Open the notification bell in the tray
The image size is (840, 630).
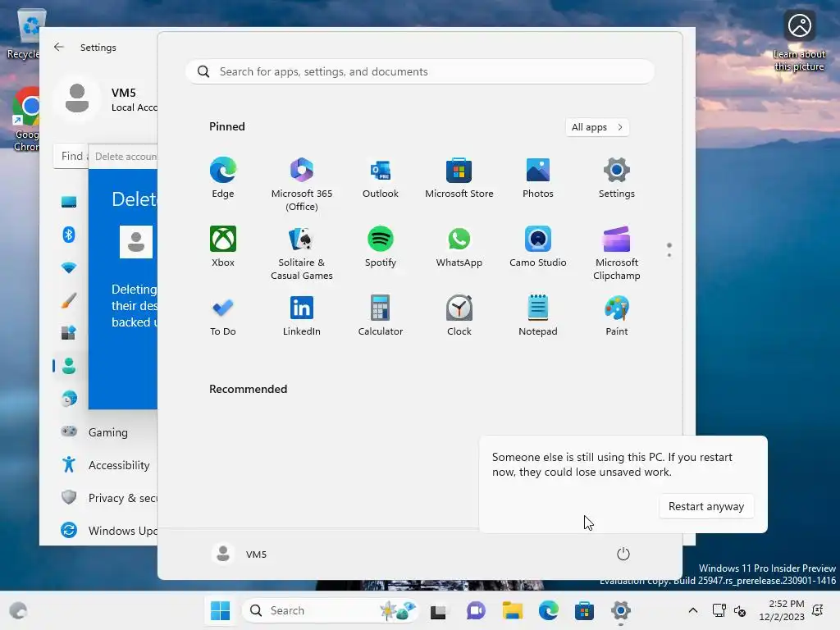tap(818, 610)
